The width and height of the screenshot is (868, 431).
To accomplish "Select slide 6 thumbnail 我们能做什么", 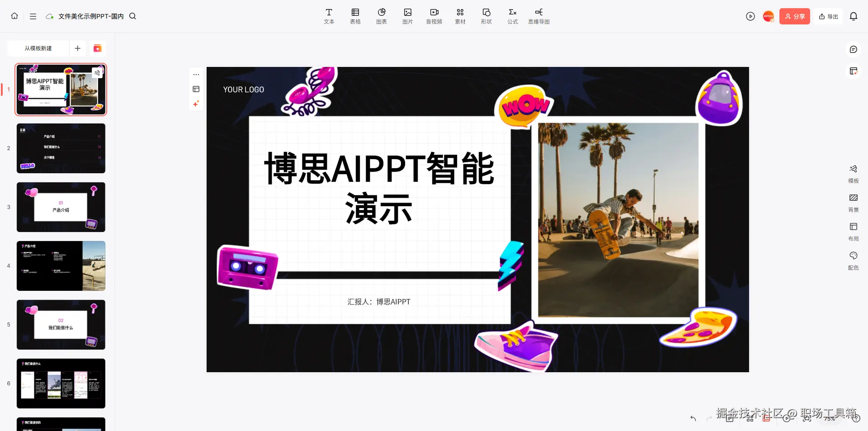I will coord(61,384).
